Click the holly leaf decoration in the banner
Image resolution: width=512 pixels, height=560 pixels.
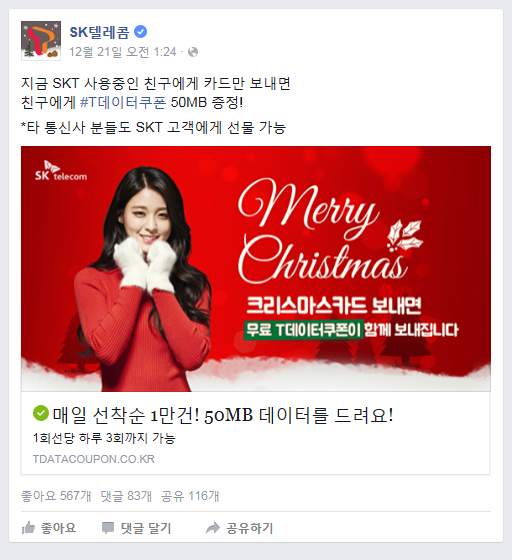[x=405, y=235]
